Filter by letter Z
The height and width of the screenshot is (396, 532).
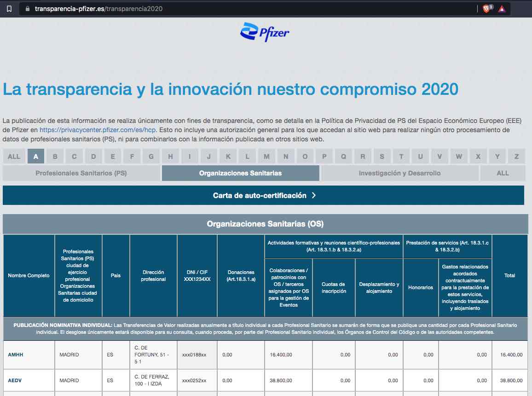pyautogui.click(x=517, y=157)
